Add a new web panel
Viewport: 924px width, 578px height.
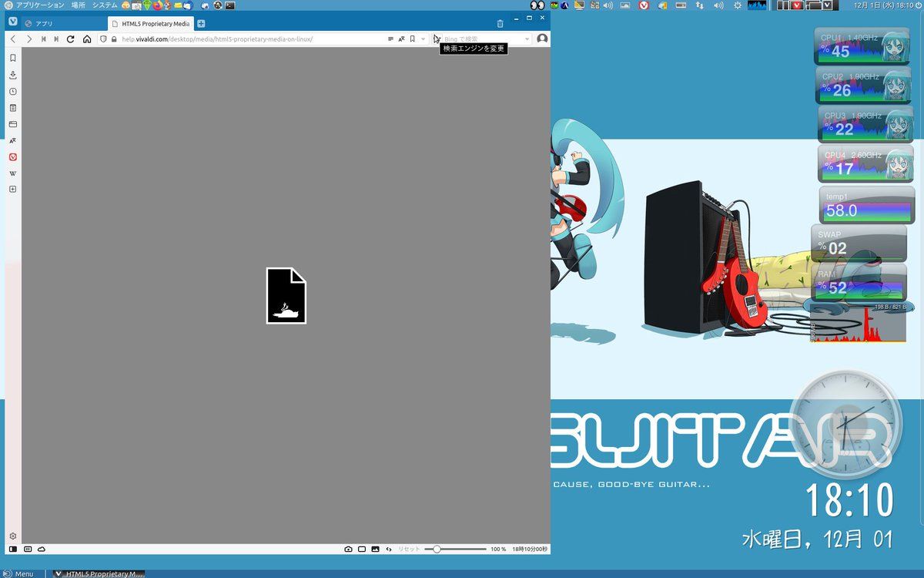(13, 189)
